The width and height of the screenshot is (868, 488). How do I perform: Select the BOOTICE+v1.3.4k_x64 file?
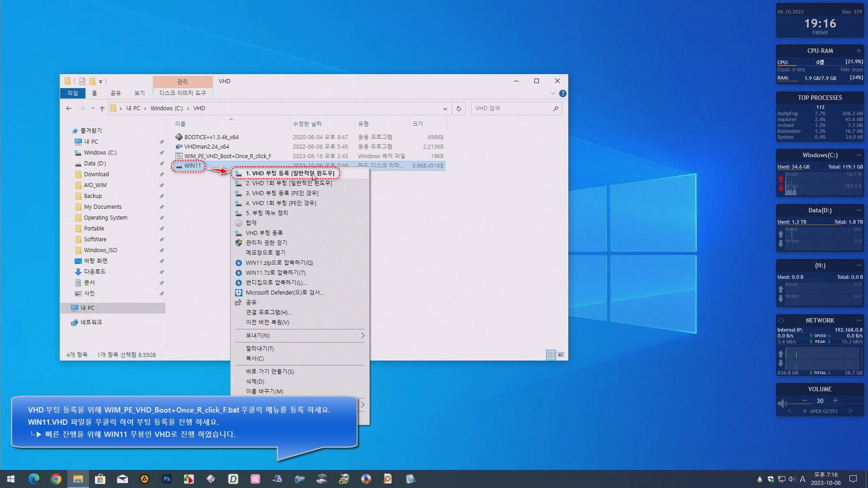212,137
